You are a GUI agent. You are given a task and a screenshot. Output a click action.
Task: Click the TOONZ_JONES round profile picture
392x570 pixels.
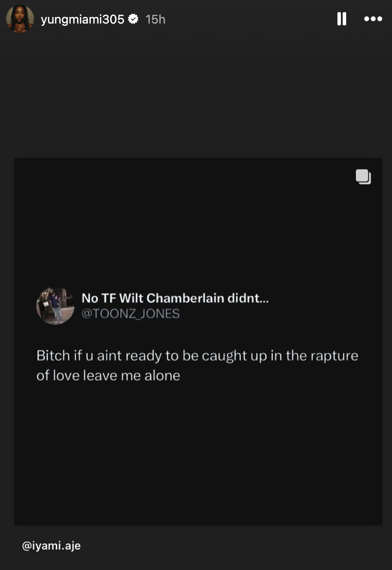[x=55, y=306]
